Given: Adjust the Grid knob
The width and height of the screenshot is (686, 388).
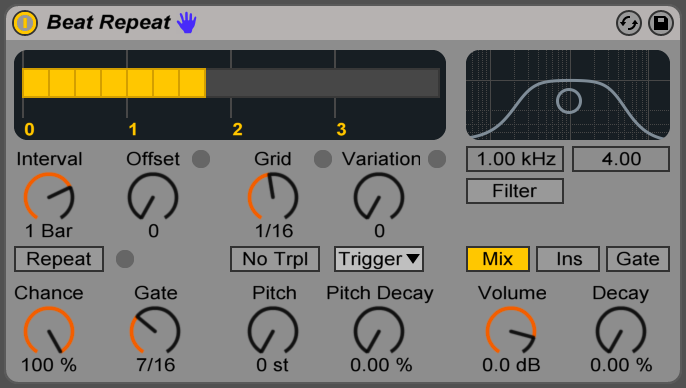Looking at the screenshot, I should pos(273,196).
